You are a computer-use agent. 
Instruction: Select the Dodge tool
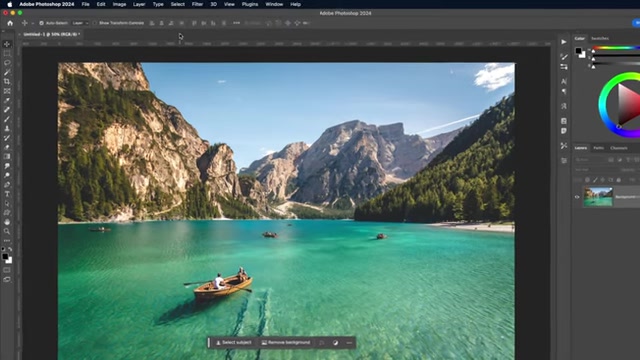(x=7, y=176)
